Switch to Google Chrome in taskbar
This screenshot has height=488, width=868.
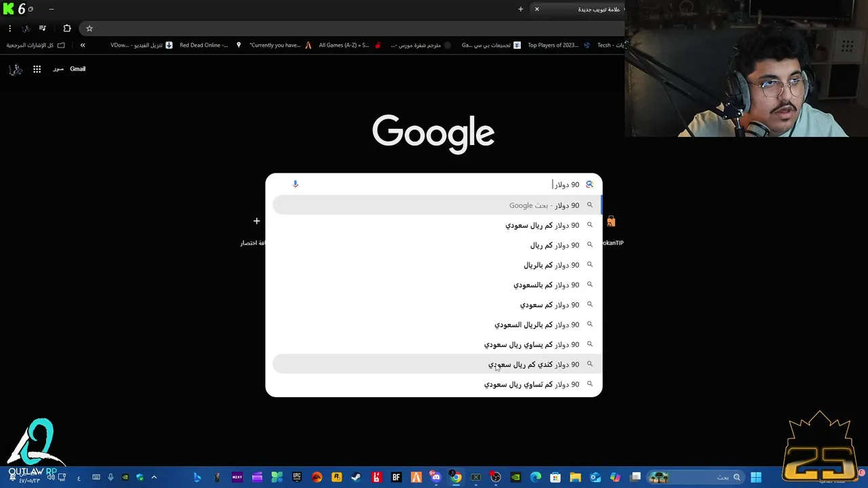456,477
